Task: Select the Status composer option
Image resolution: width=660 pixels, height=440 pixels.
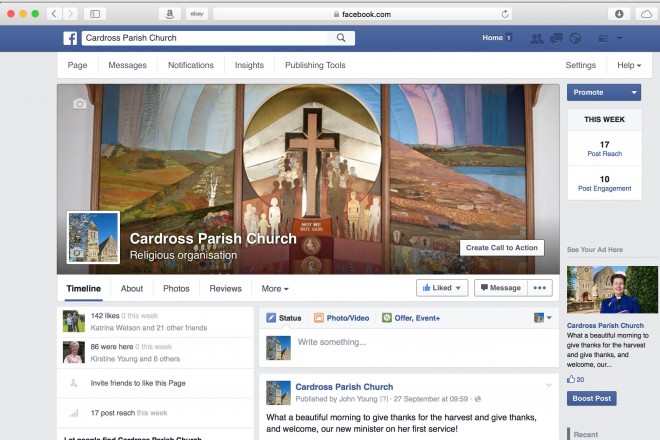Action: point(284,318)
